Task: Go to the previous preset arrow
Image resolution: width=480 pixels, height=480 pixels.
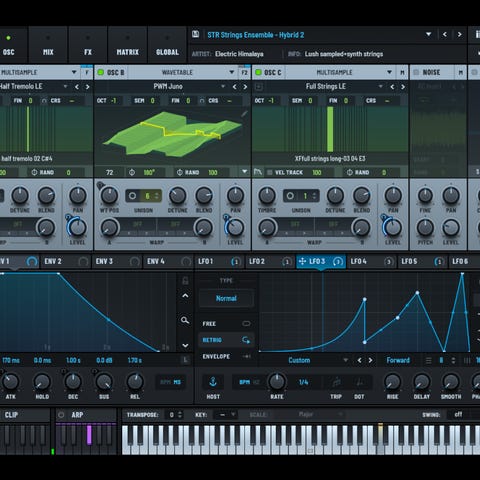Action: click(445, 34)
